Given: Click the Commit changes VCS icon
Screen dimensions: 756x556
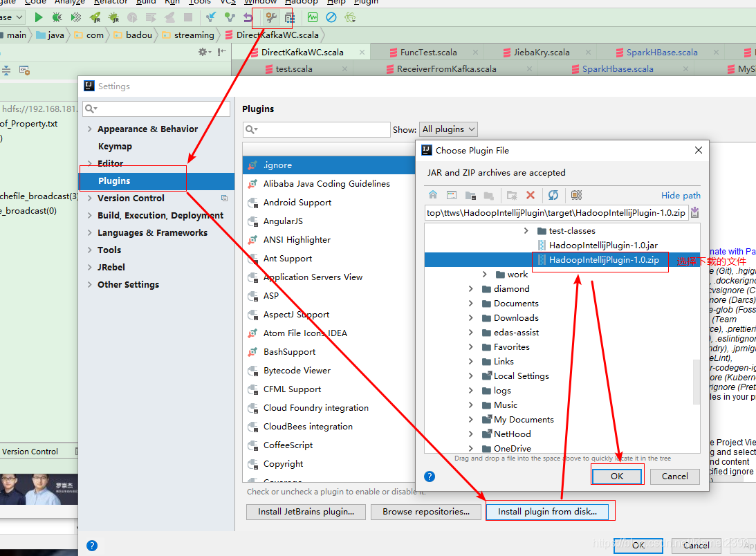Looking at the screenshot, I should [x=230, y=18].
